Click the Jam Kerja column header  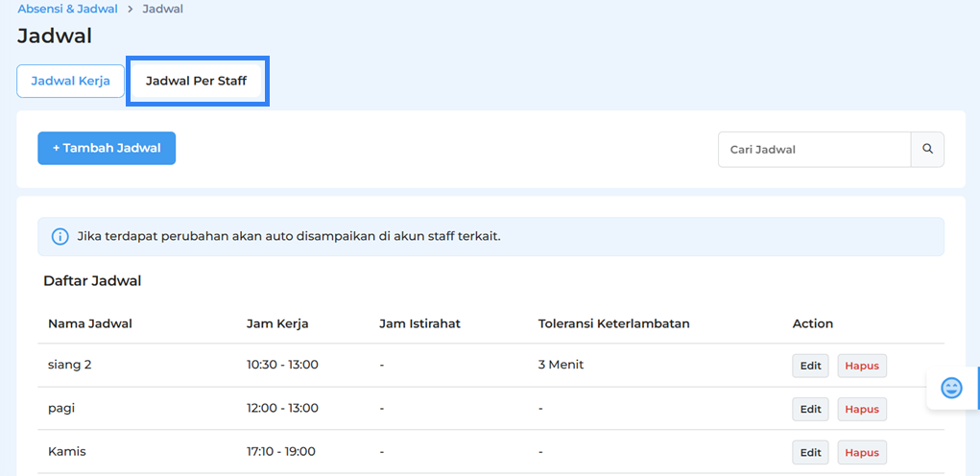[277, 323]
